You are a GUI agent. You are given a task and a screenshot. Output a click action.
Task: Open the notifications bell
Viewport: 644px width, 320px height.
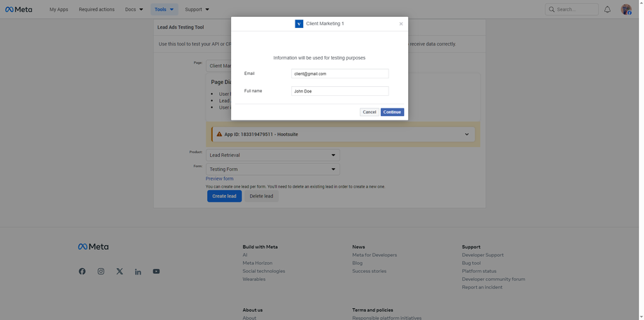pos(608,9)
